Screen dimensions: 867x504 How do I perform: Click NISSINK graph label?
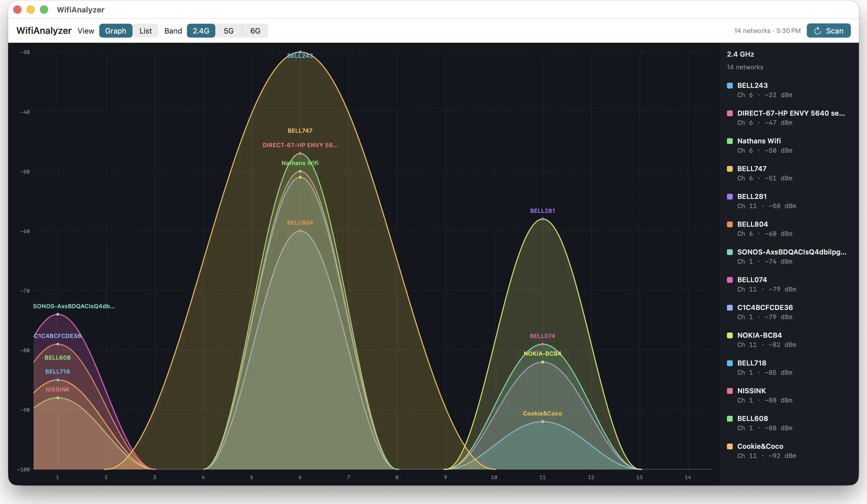(x=58, y=389)
